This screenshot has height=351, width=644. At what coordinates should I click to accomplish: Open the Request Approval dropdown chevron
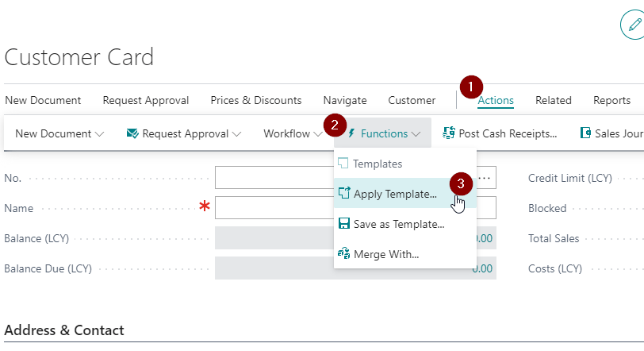(235, 134)
